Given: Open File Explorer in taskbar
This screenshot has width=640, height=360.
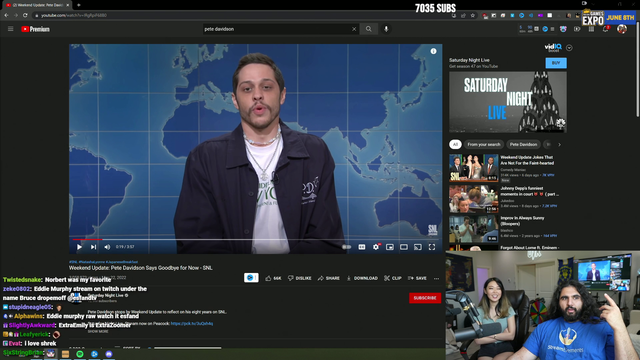Looking at the screenshot, I should [x=65, y=354].
